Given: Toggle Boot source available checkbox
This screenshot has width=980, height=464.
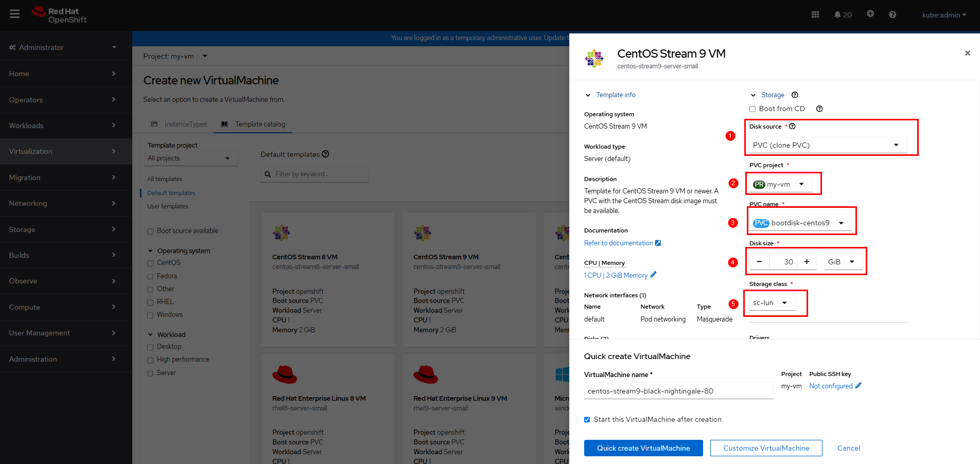Looking at the screenshot, I should click(x=150, y=231).
